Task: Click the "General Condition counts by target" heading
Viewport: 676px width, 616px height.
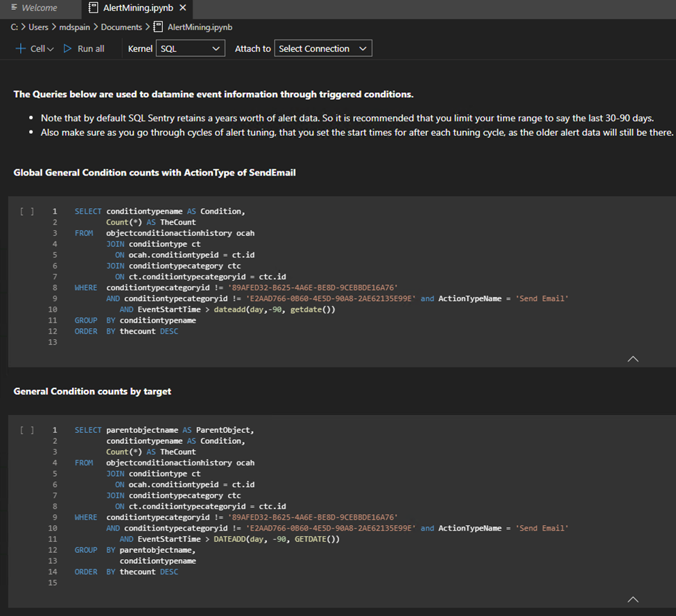Action: coord(92,391)
